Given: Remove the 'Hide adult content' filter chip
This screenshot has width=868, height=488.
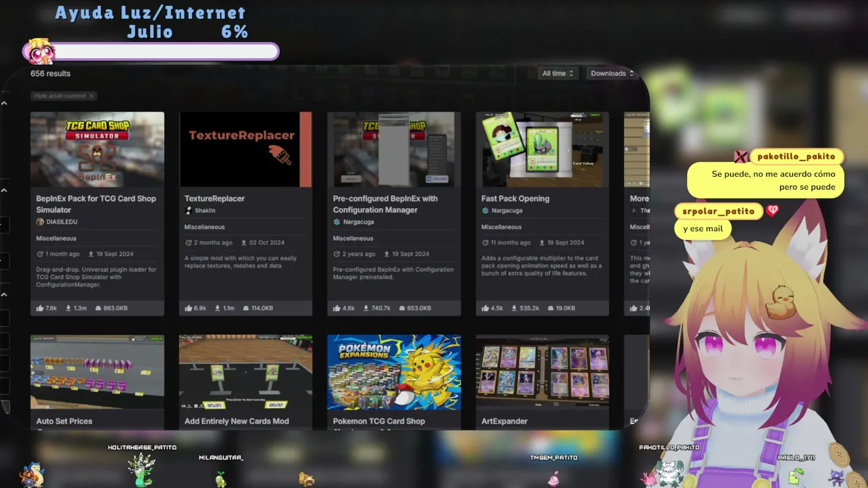Looking at the screenshot, I should 92,96.
